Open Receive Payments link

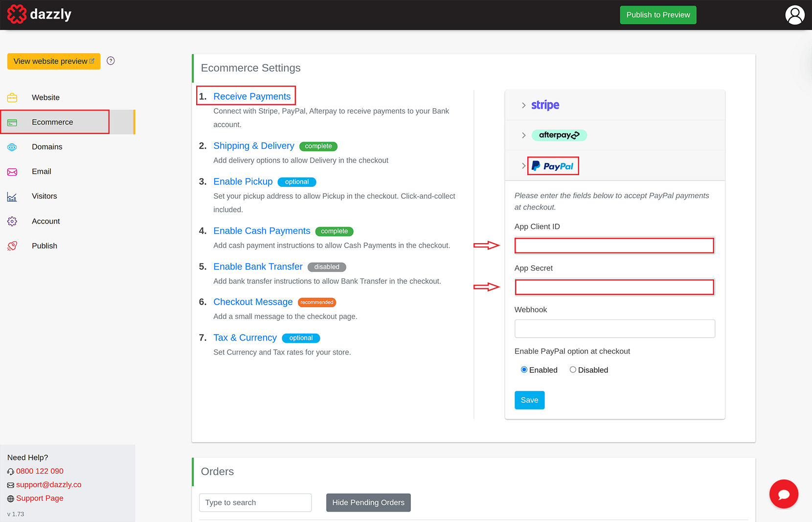click(x=252, y=96)
